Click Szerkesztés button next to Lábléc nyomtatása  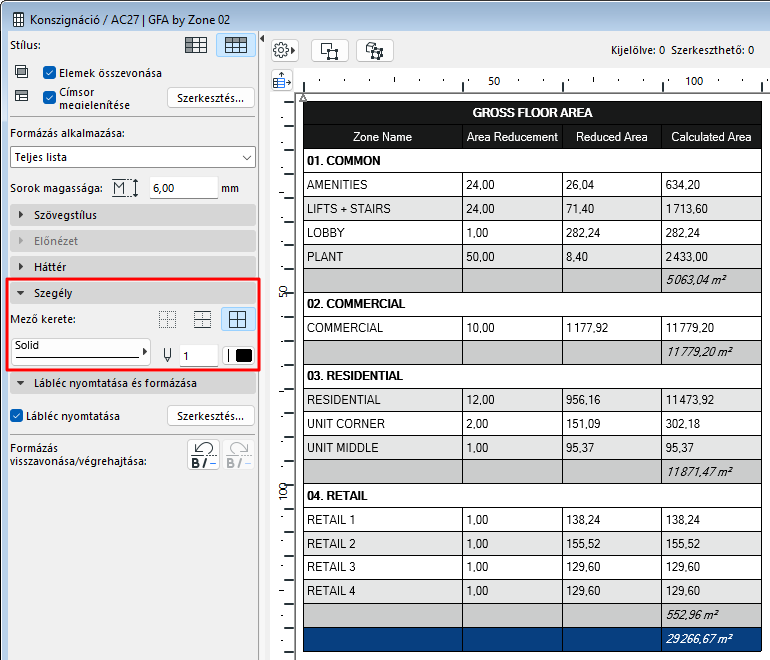click(211, 416)
